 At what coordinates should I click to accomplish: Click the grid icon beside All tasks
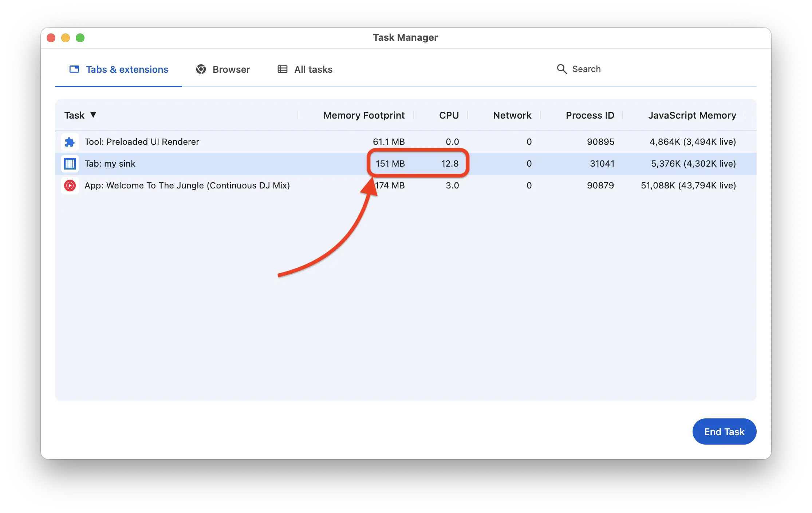pyautogui.click(x=282, y=69)
